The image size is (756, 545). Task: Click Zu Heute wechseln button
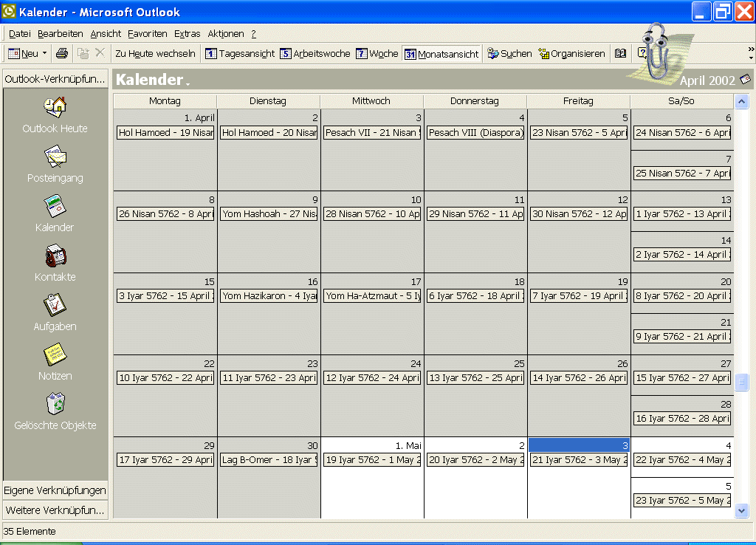[x=155, y=53]
